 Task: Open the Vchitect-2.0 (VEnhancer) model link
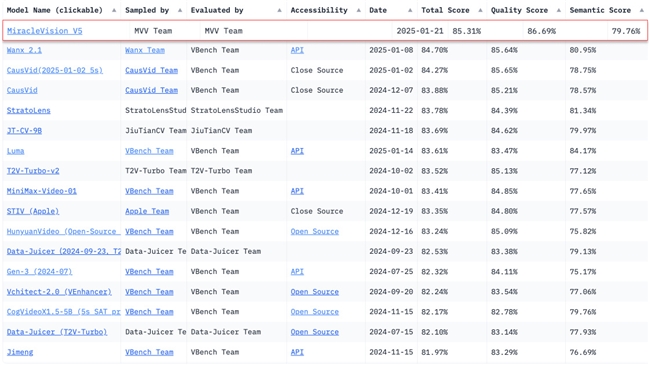pyautogui.click(x=59, y=292)
